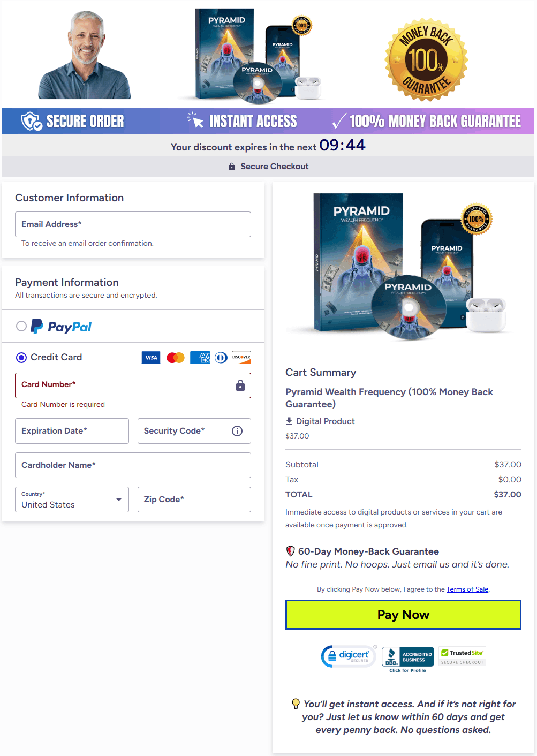Click the Zip Code input field
The height and width of the screenshot is (756, 537).
(x=194, y=500)
